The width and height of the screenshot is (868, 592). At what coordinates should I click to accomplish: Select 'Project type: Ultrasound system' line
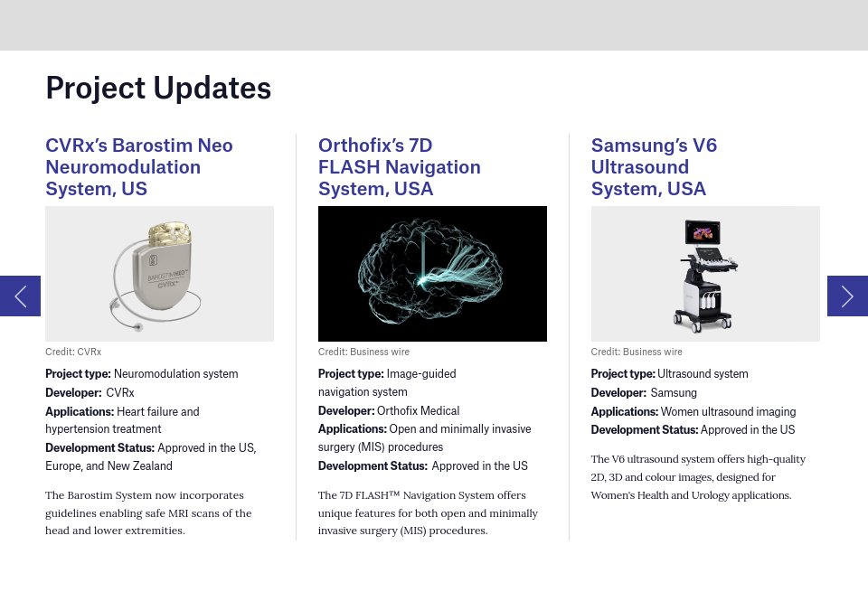coord(669,374)
